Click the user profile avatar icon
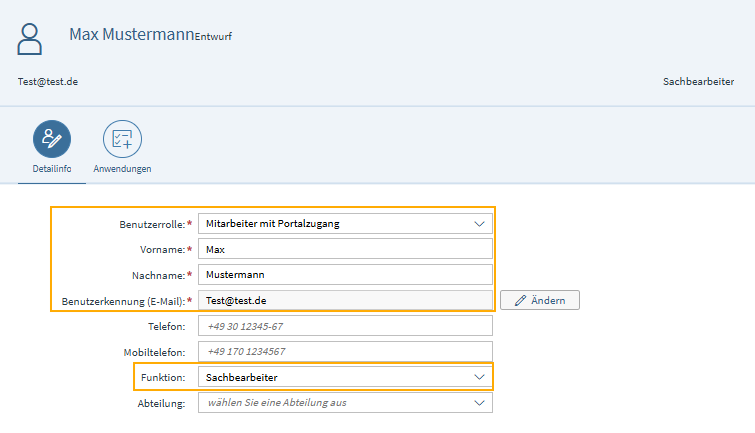Screen dimensions: 755x433 click(29, 39)
